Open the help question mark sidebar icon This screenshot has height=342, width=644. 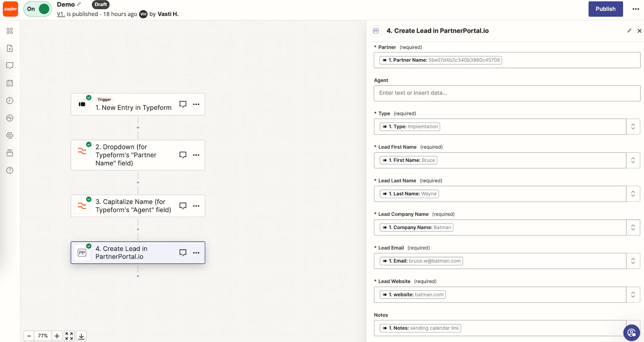coord(10,170)
